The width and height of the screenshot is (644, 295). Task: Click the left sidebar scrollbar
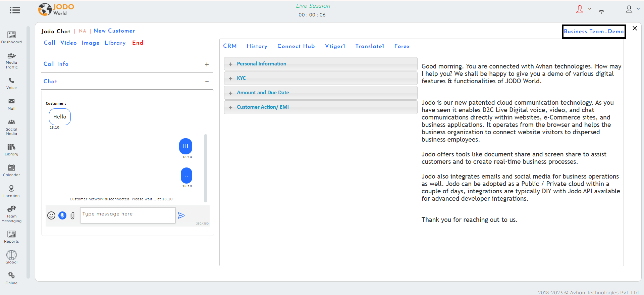[28, 152]
